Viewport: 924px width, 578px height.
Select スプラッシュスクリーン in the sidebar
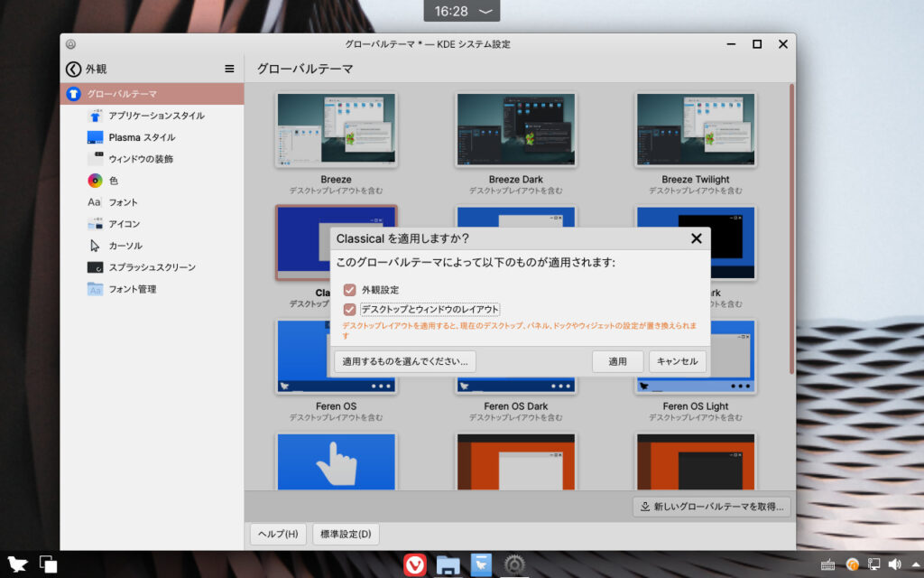tap(152, 267)
